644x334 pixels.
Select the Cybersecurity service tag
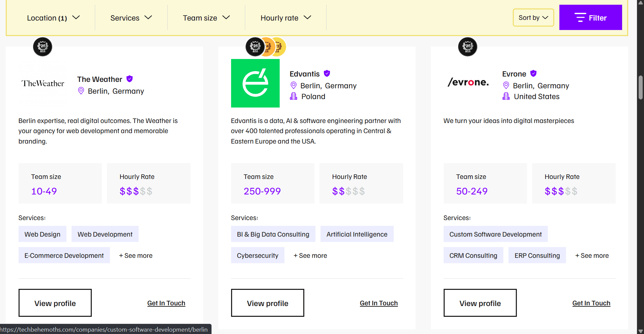tap(258, 255)
